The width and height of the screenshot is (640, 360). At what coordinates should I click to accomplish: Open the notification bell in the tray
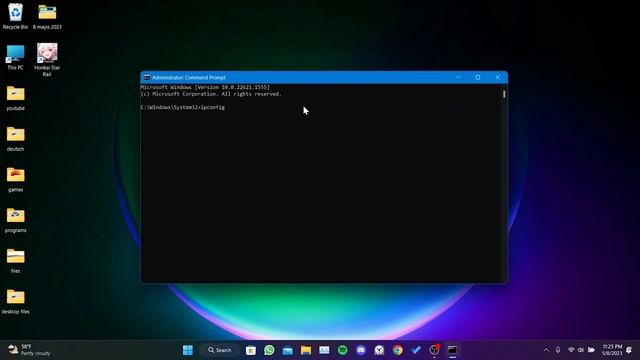(x=629, y=350)
